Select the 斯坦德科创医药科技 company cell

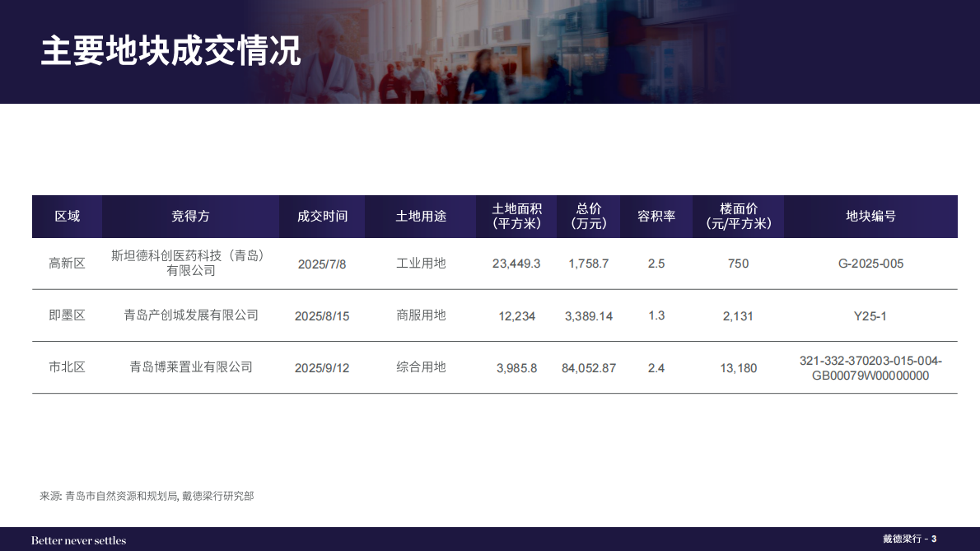pyautogui.click(x=190, y=263)
